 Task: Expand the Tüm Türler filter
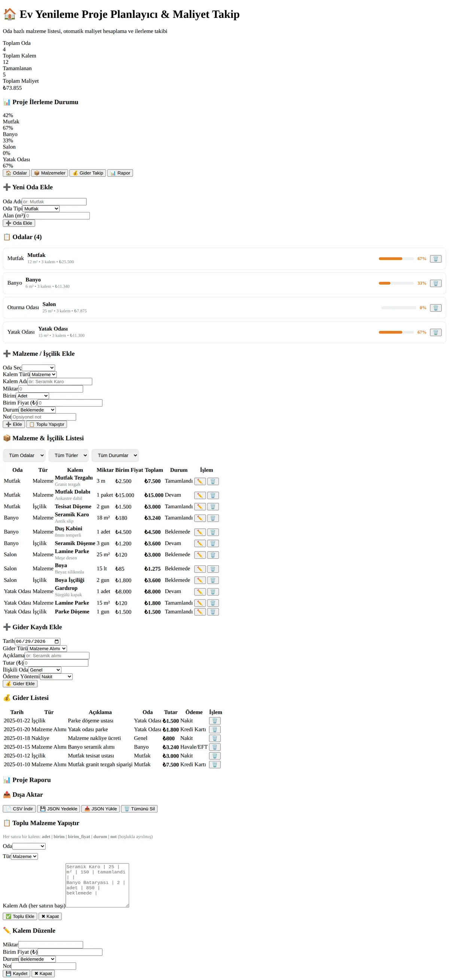(x=68, y=455)
